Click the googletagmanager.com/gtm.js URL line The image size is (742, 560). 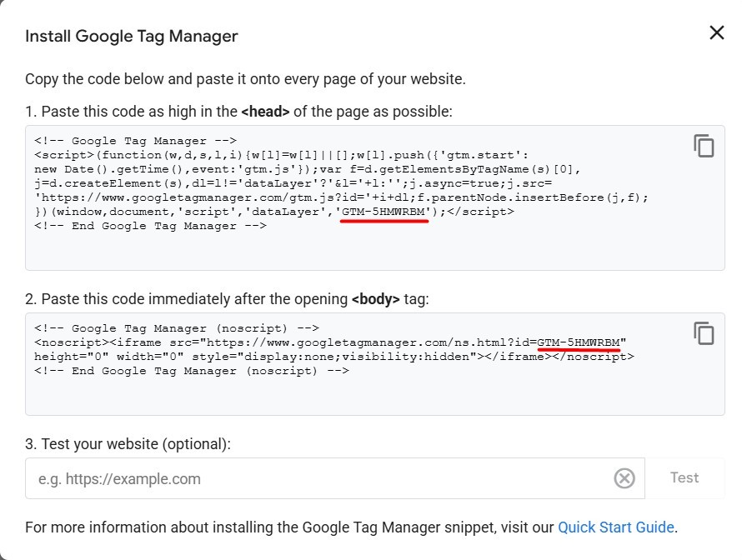[341, 197]
